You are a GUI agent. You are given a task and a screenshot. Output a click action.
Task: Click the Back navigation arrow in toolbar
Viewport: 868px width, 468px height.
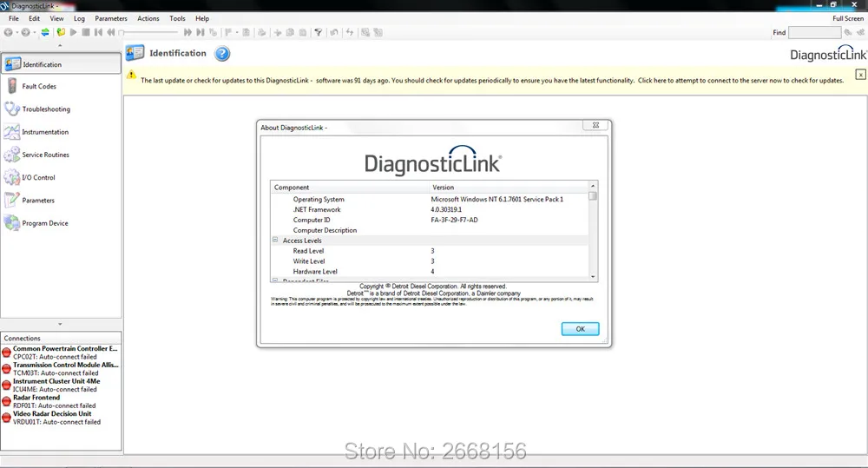tap(9, 32)
